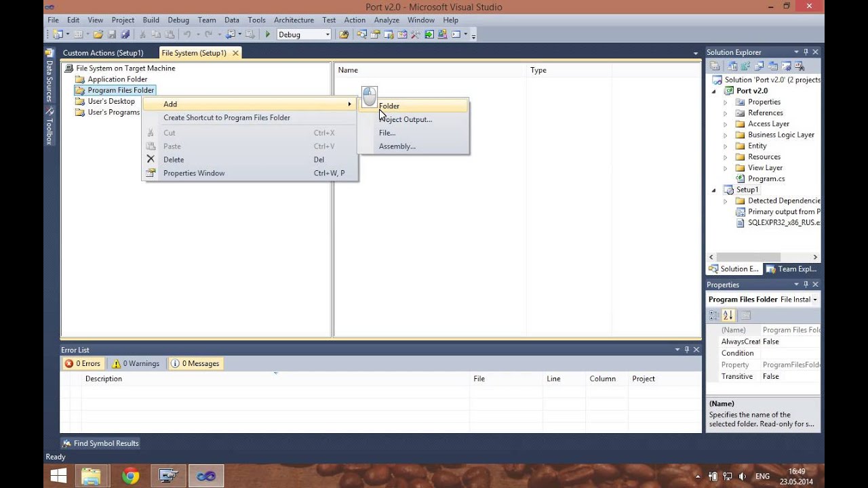Open the Find Symbol Results tab
This screenshot has height=488, width=868.
pos(100,443)
